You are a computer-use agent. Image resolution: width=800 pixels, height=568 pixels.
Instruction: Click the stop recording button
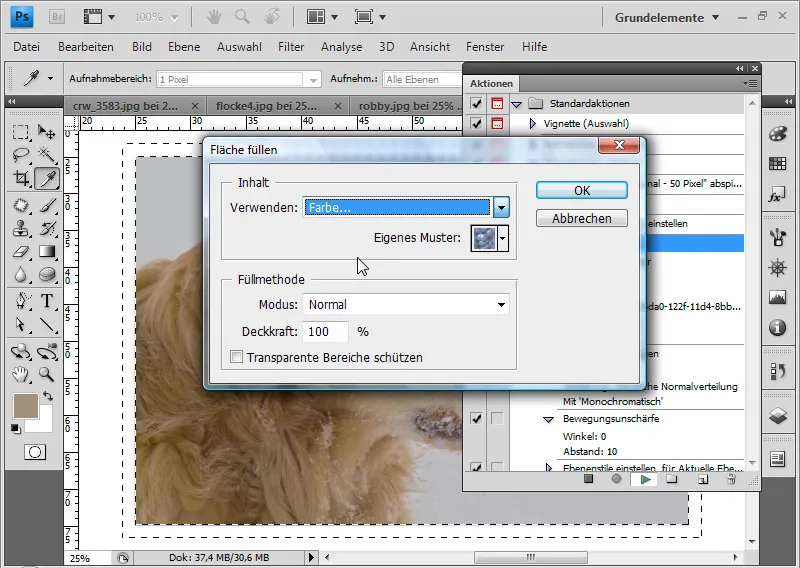pyautogui.click(x=588, y=479)
